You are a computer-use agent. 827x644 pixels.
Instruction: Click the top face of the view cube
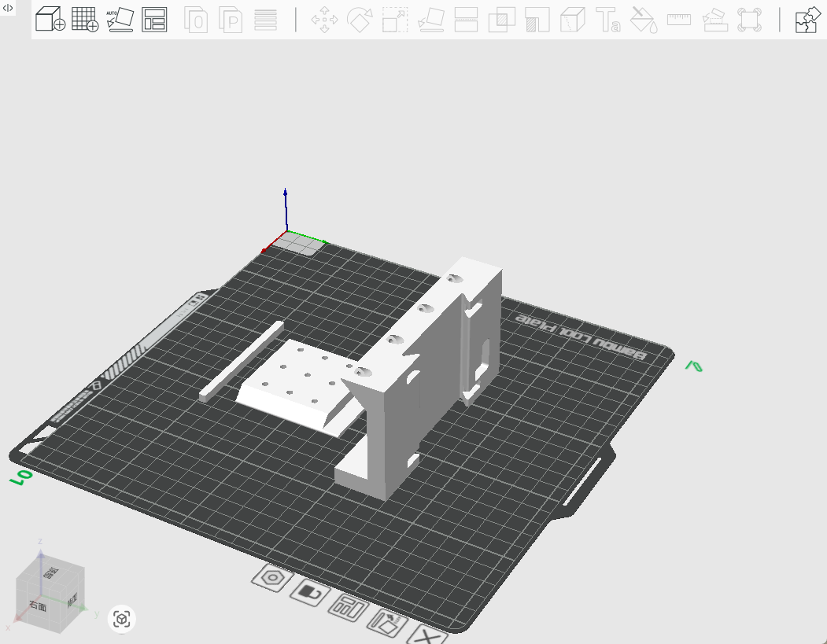[51, 572]
